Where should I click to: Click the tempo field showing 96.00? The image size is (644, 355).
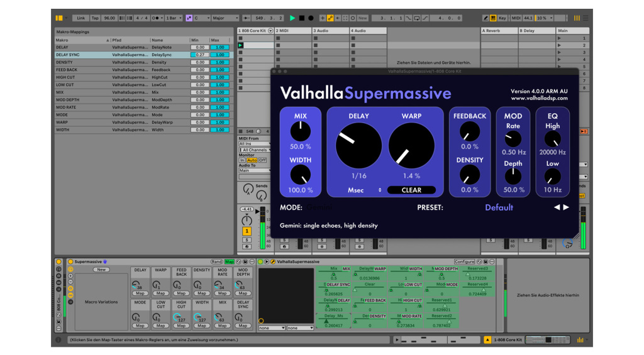109,18
